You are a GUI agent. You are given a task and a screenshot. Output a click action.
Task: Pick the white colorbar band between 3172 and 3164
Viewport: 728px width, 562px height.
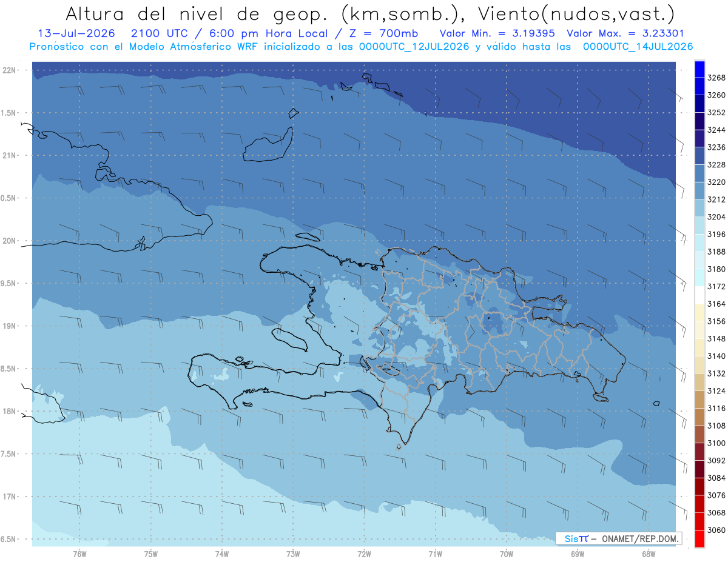pyautogui.click(x=699, y=295)
